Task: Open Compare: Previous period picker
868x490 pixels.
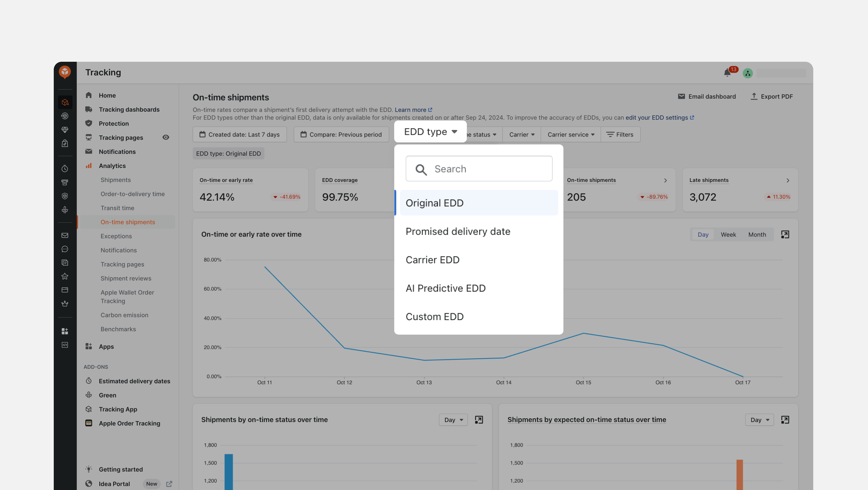Action: [341, 135]
